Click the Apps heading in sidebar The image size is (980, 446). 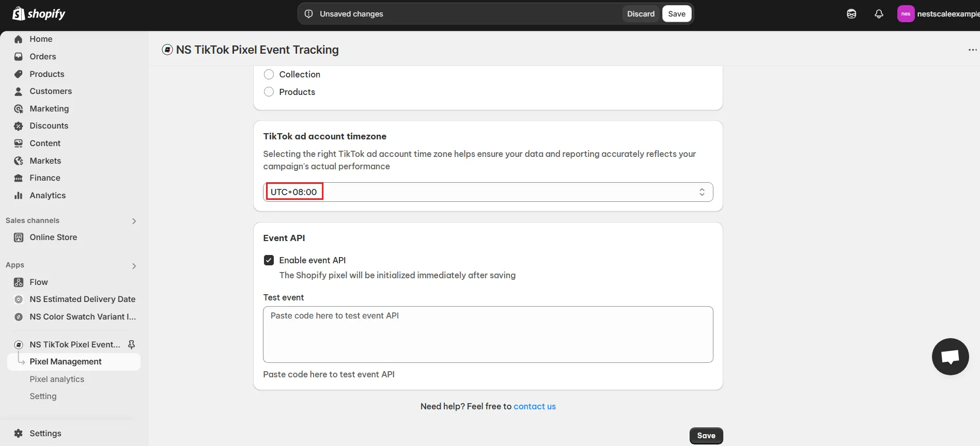(x=15, y=265)
